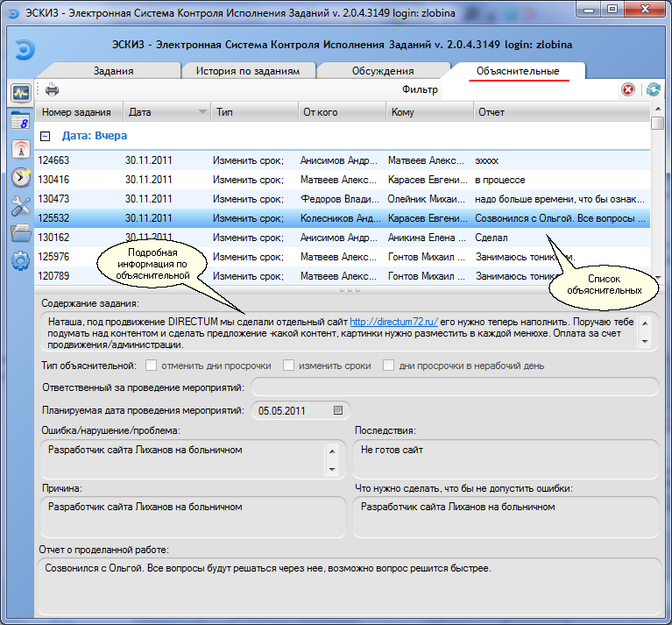
Task: Click the report cell "в процессе"
Action: coord(499,180)
